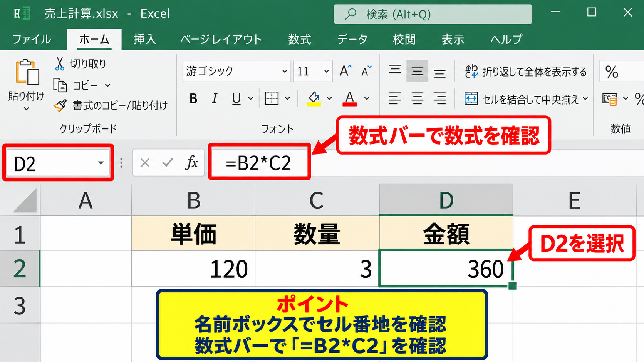Decrease font size with the smaller A icon
644x362 pixels.
[366, 71]
